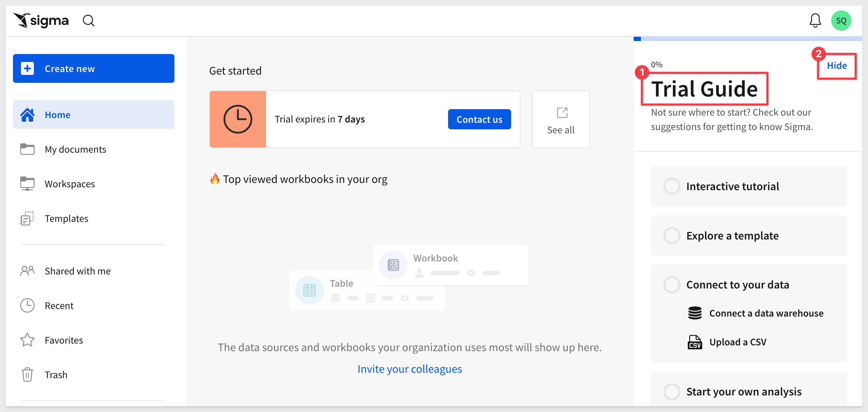Open the SQ user avatar menu
The image size is (868, 412).
(x=841, y=21)
